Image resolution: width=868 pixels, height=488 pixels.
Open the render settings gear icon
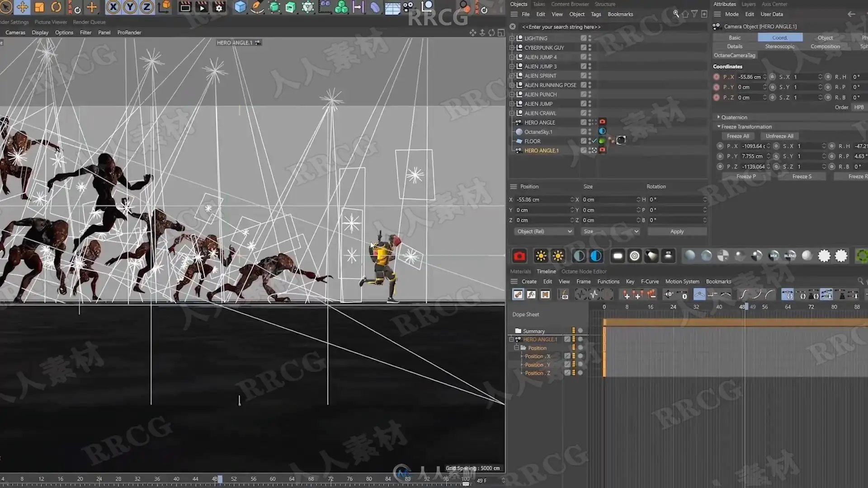[x=219, y=7]
